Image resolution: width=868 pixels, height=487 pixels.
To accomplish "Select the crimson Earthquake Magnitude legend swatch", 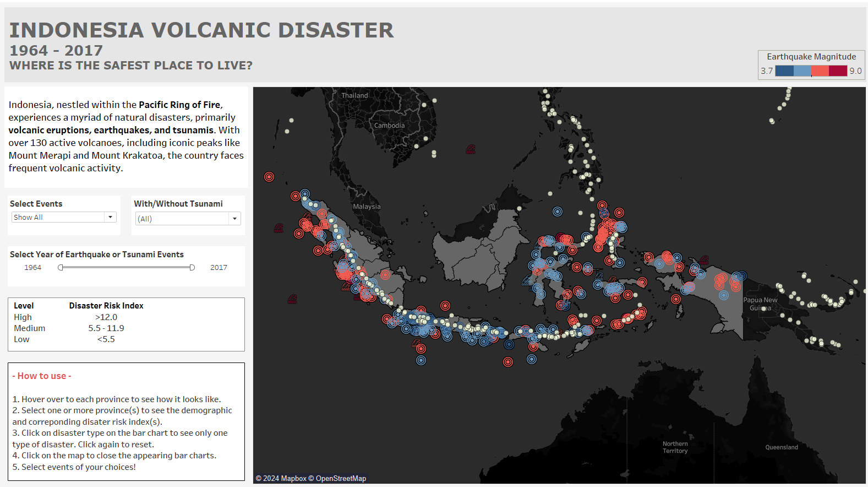I will click(x=838, y=71).
